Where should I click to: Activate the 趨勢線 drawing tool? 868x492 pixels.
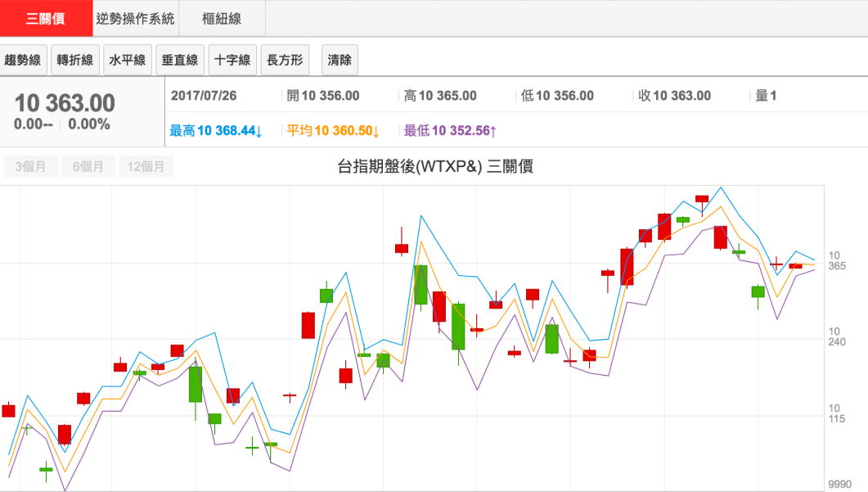pyautogui.click(x=23, y=60)
